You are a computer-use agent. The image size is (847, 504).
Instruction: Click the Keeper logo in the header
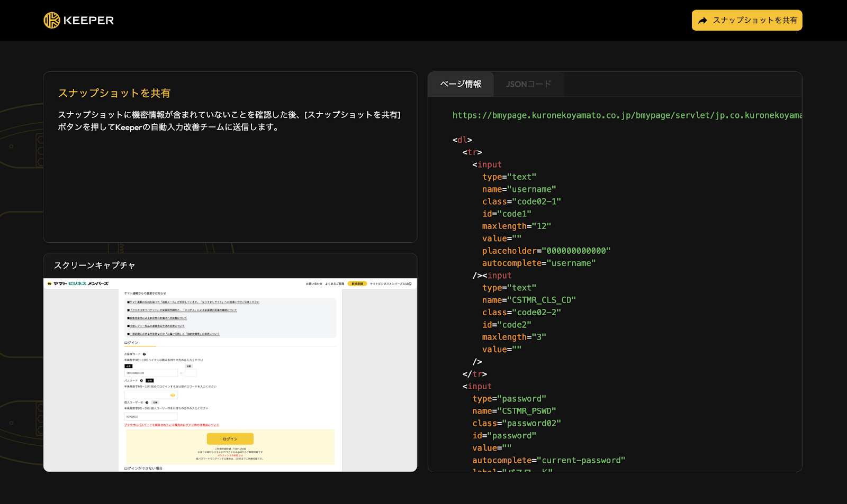[78, 21]
